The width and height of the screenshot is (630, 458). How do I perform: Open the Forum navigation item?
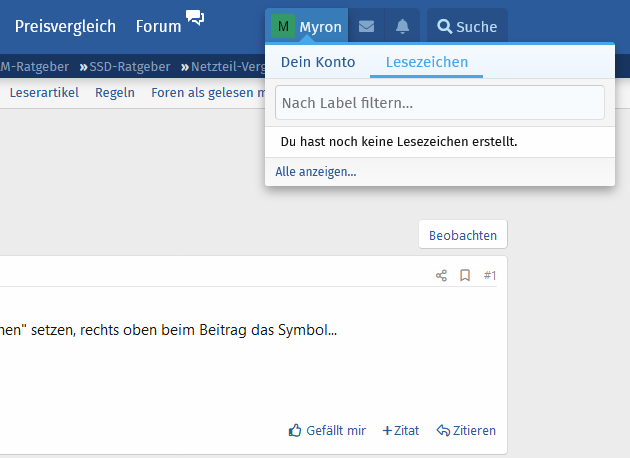[x=158, y=27]
